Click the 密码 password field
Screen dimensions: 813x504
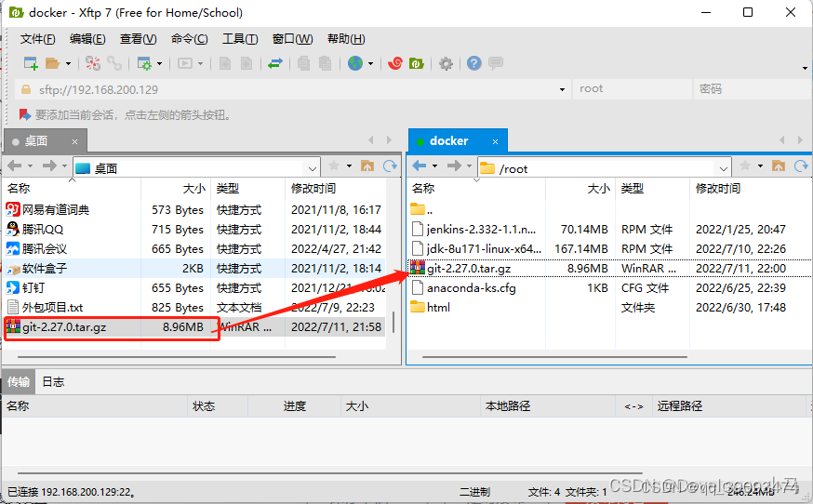753,89
